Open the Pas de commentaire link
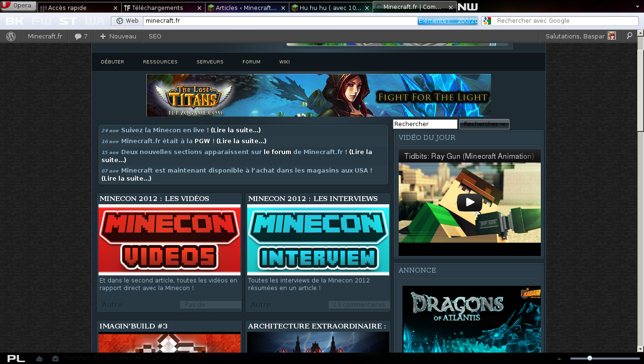644x364 pixels. (211, 305)
